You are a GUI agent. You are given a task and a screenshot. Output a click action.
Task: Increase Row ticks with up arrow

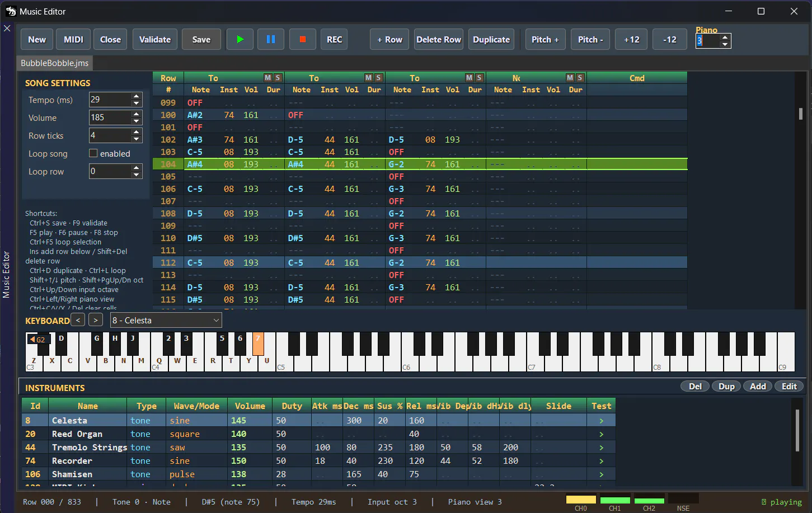point(137,132)
